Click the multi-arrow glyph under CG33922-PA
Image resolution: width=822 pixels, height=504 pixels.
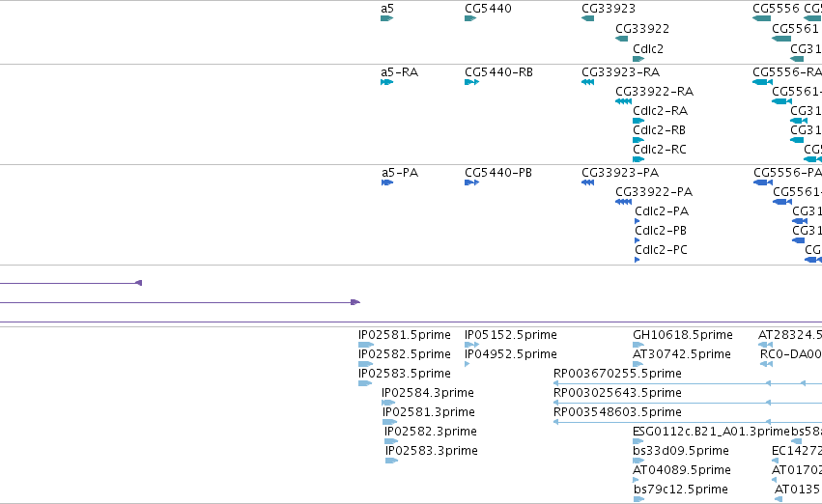point(623,202)
